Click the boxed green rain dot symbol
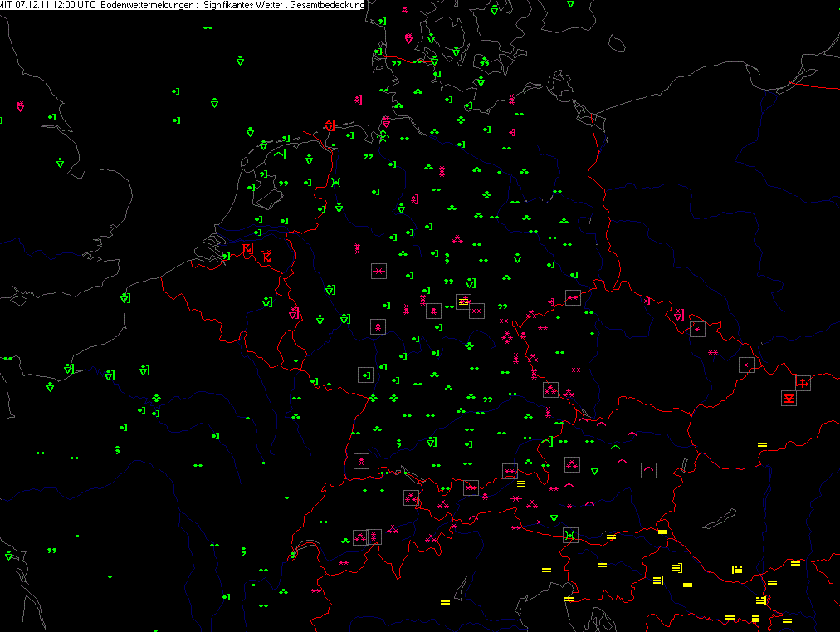 365,375
